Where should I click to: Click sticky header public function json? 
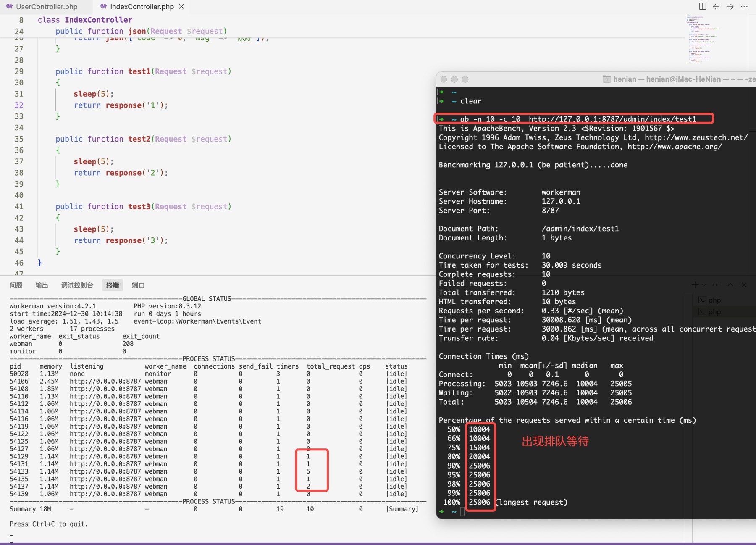(141, 31)
